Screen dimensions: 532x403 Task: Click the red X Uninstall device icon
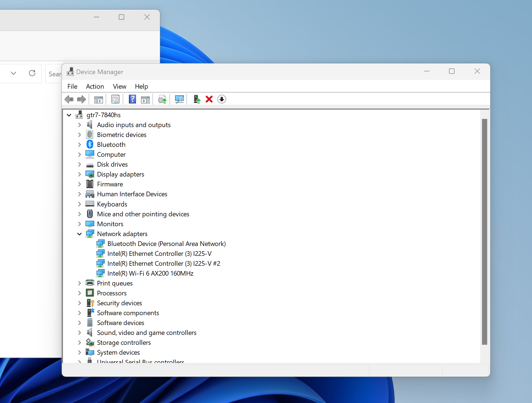coord(209,99)
